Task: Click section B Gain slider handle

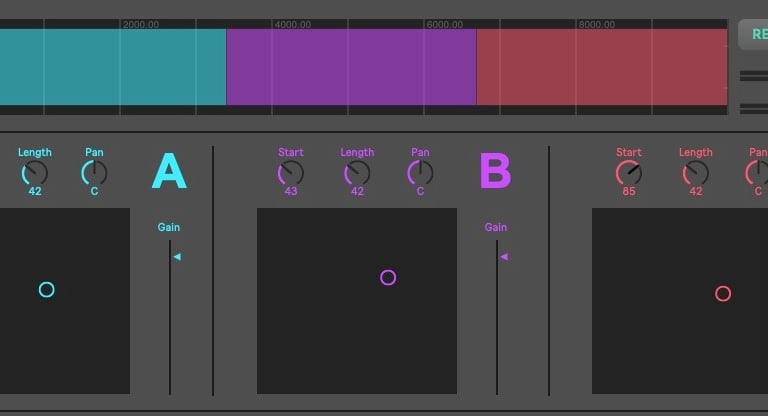Action: click(503, 257)
